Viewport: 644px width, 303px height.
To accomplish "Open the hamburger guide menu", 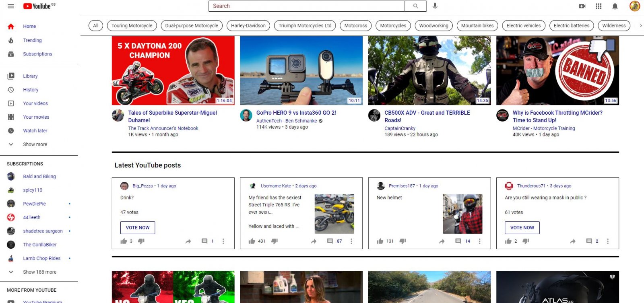I will tap(11, 6).
